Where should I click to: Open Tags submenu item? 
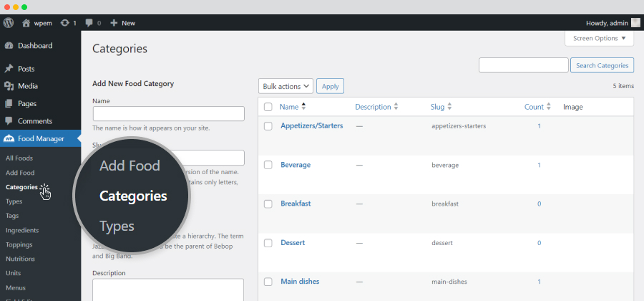tap(12, 216)
